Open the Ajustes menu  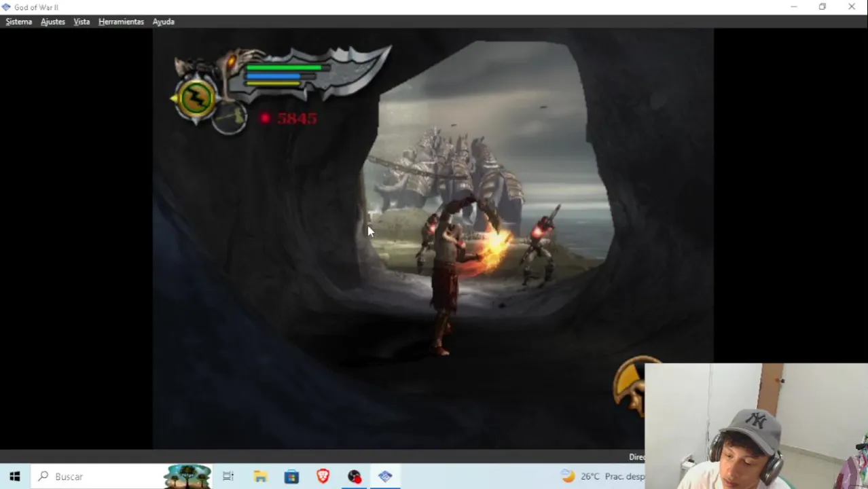(53, 22)
